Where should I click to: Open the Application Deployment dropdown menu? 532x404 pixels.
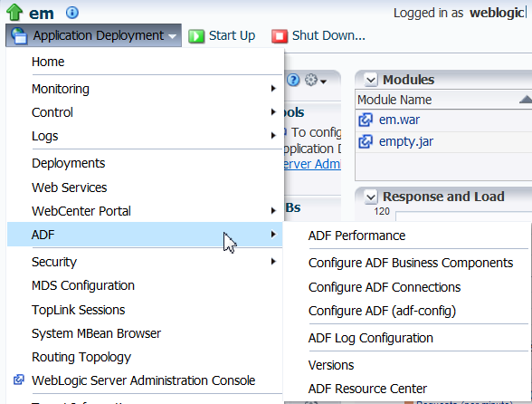[x=94, y=35]
